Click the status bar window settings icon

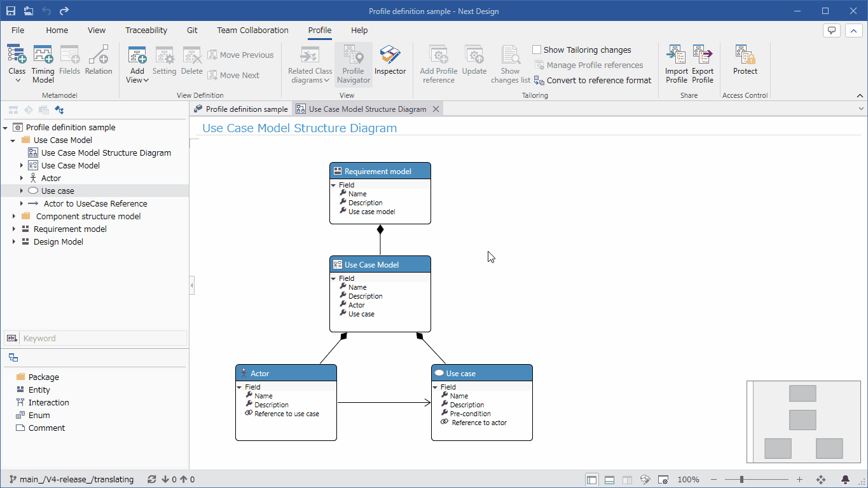[663, 480]
